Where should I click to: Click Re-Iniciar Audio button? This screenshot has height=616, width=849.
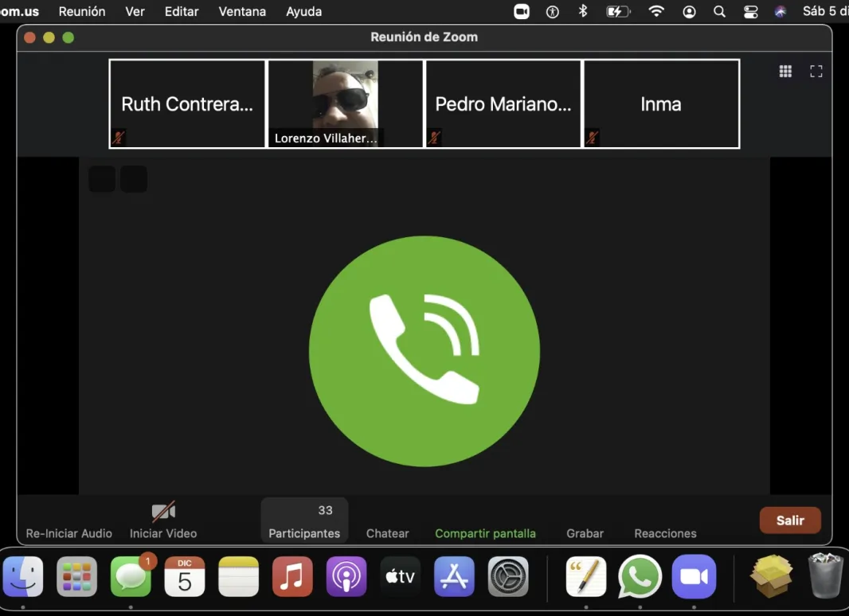click(x=68, y=532)
